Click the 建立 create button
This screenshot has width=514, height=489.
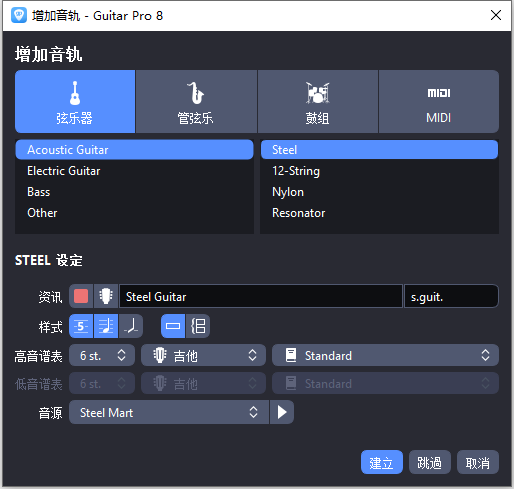(x=382, y=462)
